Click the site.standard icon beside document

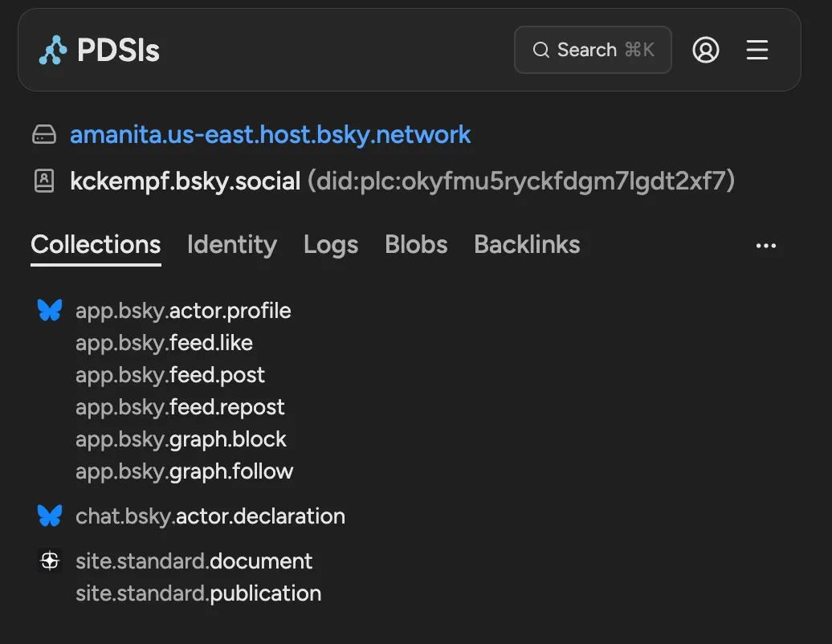click(50, 560)
